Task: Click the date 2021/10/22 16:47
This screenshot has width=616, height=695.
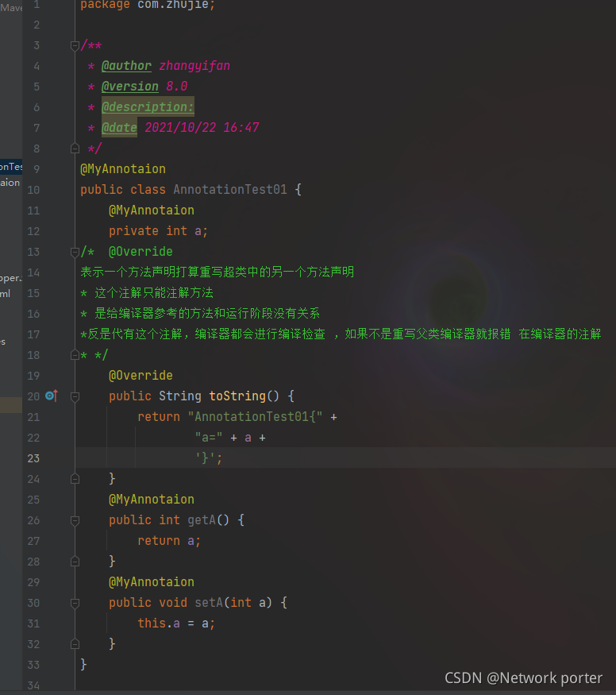Action: [x=202, y=128]
